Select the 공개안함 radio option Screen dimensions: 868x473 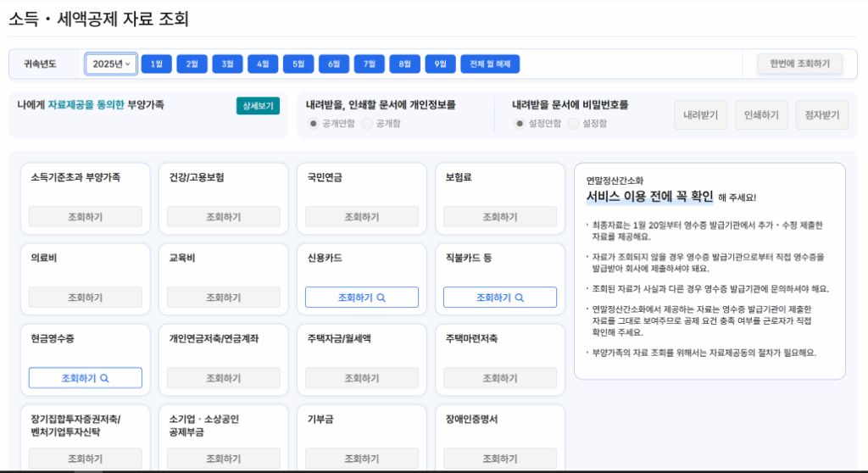[314, 124]
